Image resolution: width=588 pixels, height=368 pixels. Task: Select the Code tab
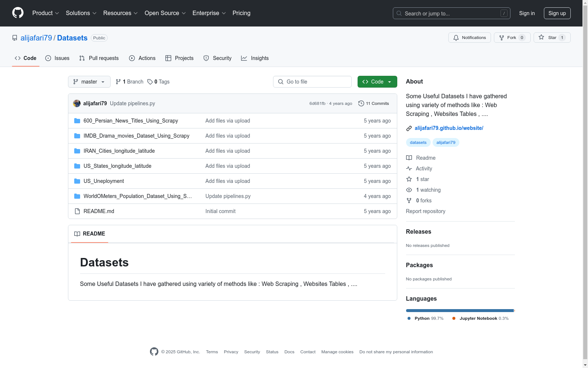point(25,58)
